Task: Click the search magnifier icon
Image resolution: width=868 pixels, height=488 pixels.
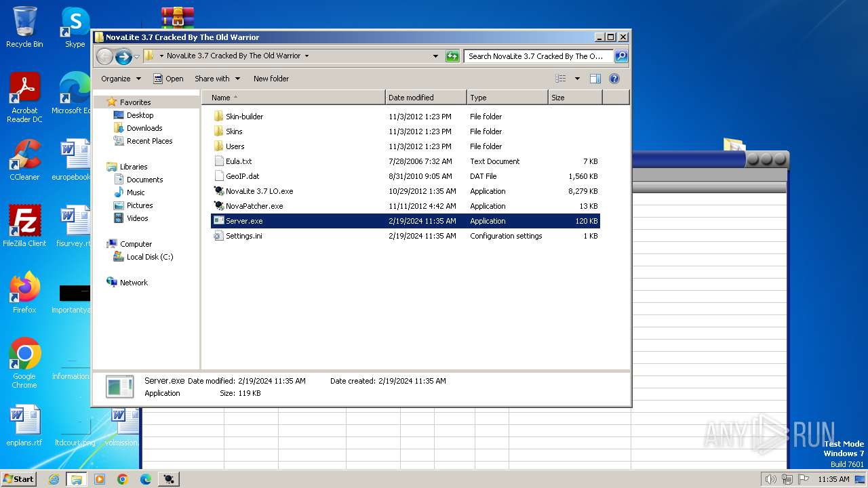Action: [620, 56]
